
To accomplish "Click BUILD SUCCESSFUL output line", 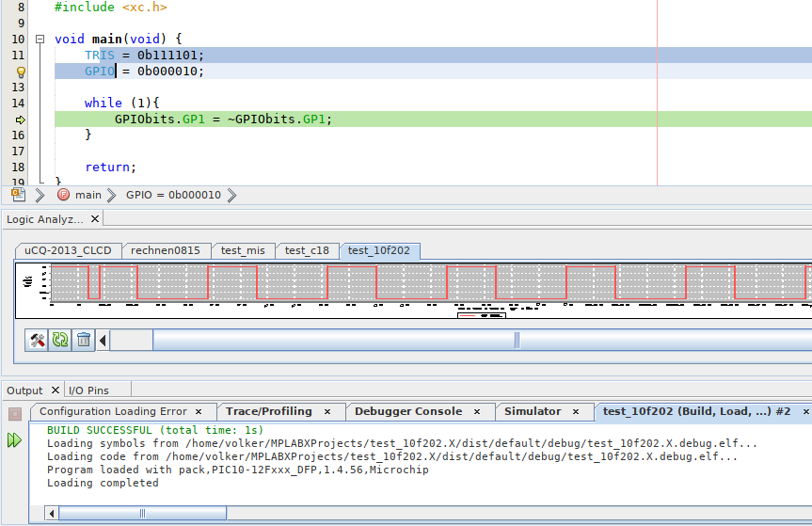I will (x=155, y=430).
